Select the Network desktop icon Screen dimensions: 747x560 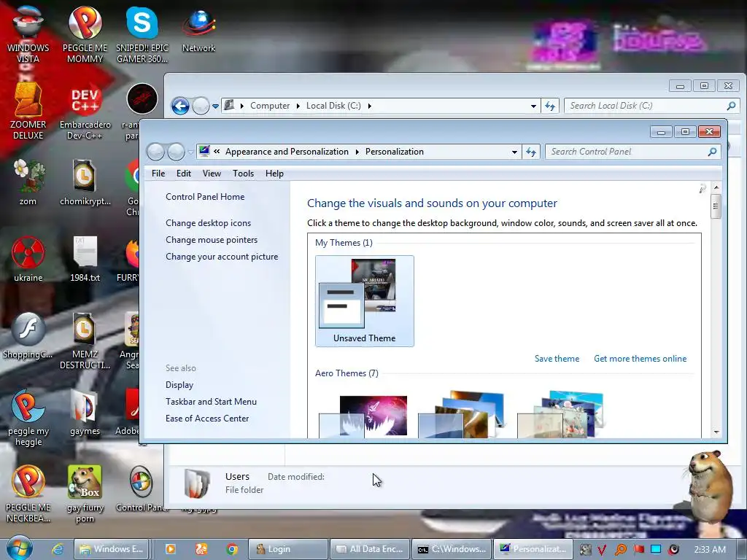(198, 29)
